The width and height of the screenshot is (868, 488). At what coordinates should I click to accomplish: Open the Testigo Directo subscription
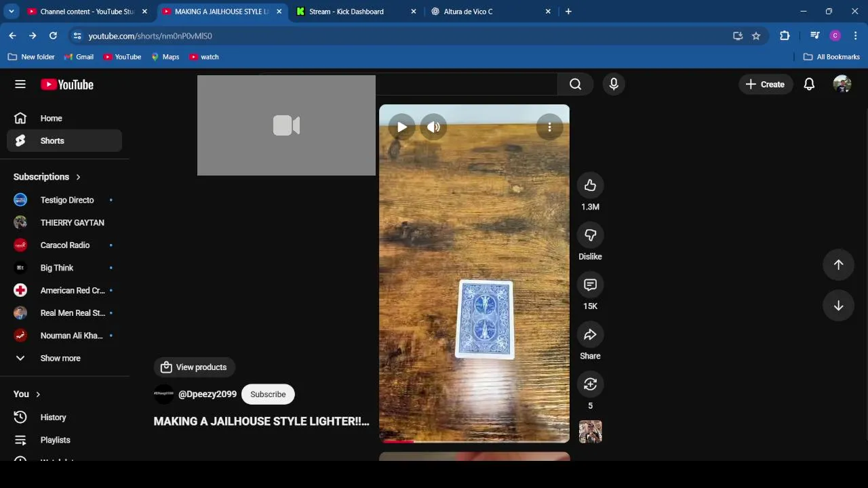(x=64, y=200)
